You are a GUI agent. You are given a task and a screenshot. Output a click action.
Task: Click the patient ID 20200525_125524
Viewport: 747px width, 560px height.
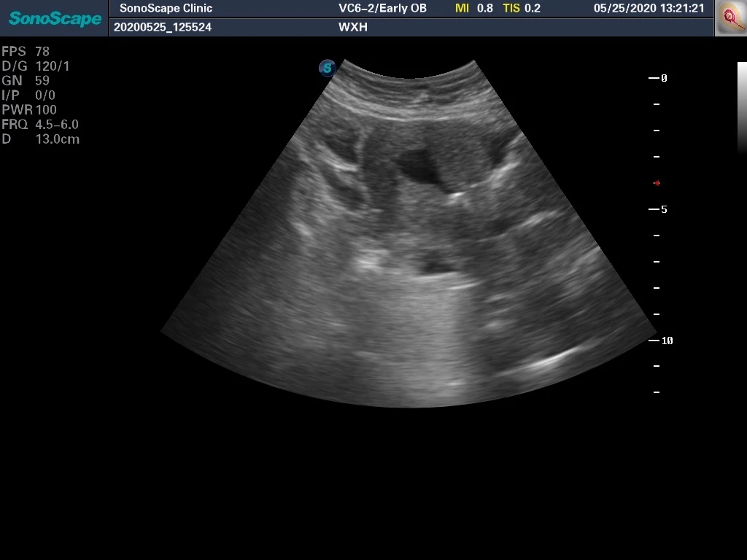pos(157,27)
